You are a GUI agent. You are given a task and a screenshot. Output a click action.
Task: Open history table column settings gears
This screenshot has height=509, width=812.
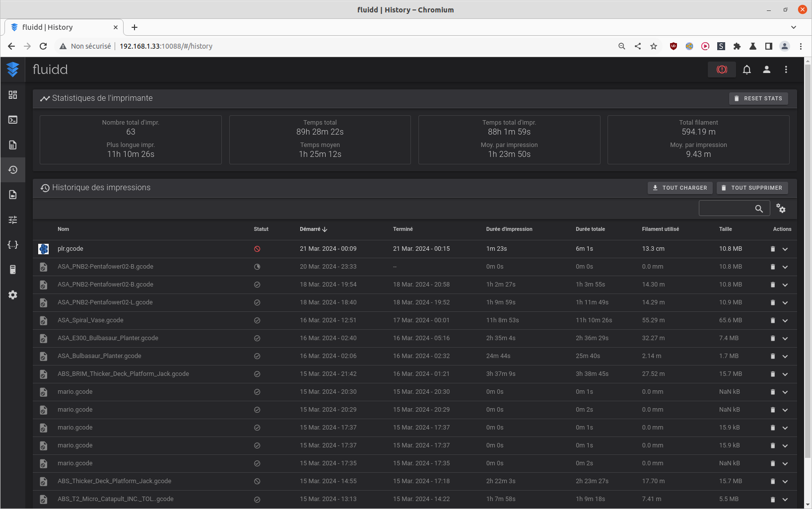[x=781, y=209]
